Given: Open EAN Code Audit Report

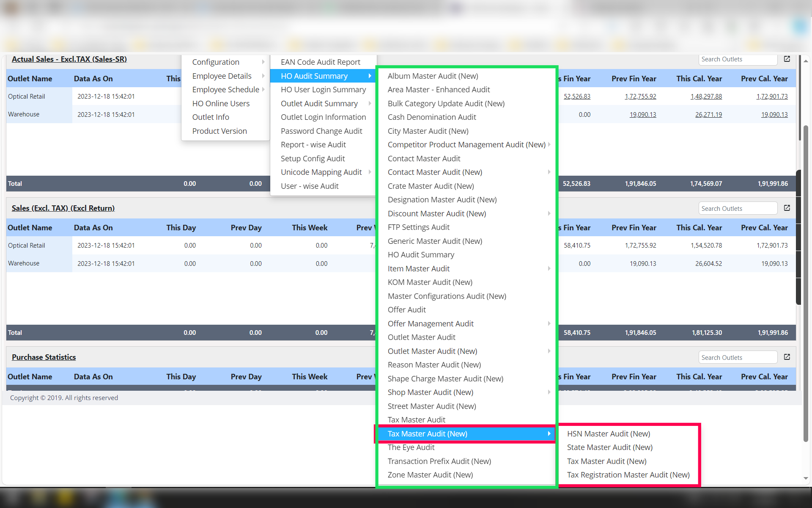Looking at the screenshot, I should pyautogui.click(x=320, y=62).
